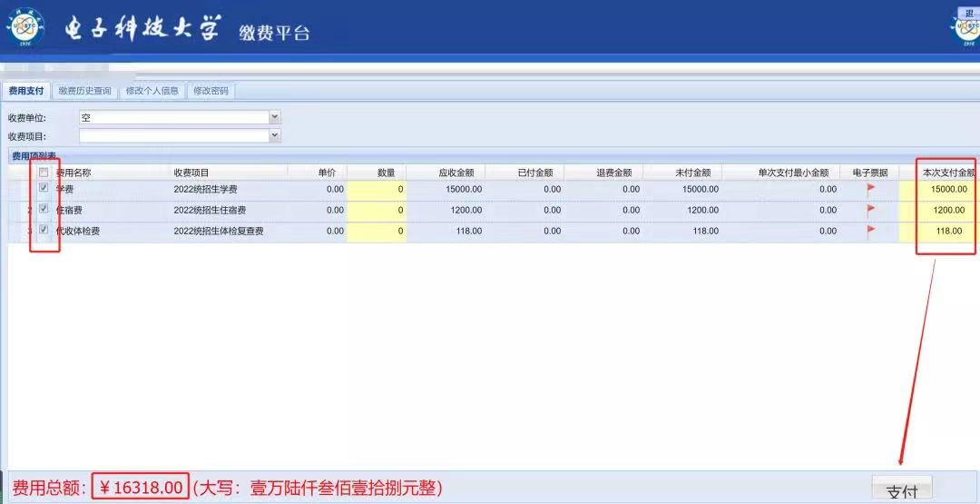Edit the 代收体检费 quantity field
The width and height of the screenshot is (980, 504).
tap(377, 232)
